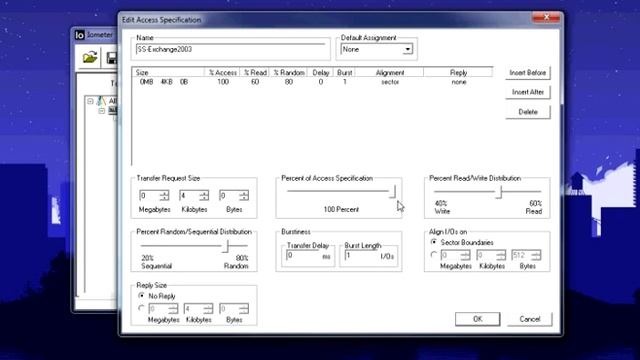Select All Managers tree icon in Iometer

pyautogui.click(x=101, y=100)
